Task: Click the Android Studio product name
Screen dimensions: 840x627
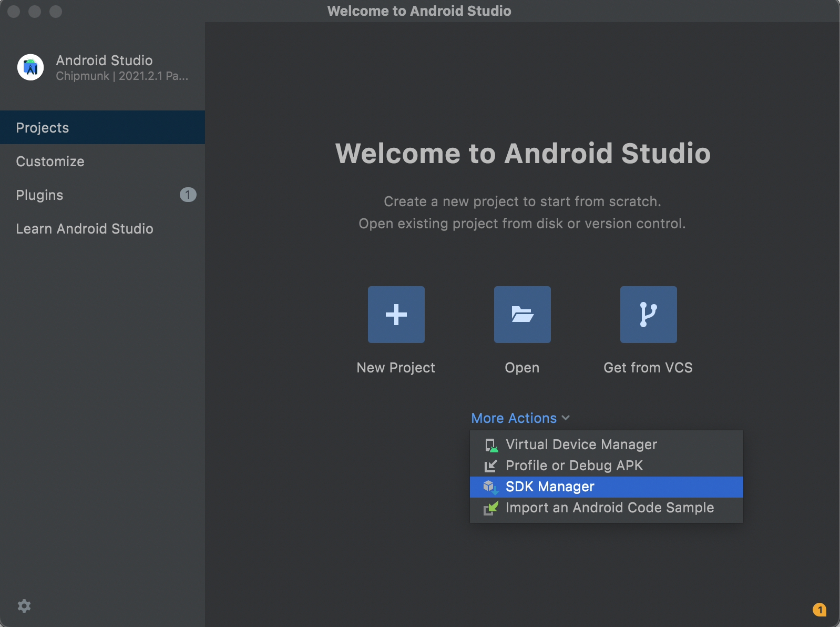Action: tap(104, 60)
